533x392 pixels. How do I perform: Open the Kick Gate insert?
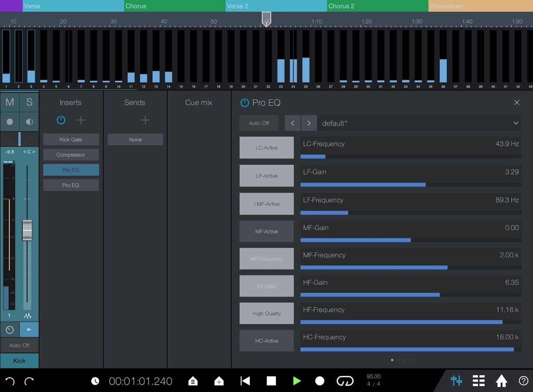71,139
